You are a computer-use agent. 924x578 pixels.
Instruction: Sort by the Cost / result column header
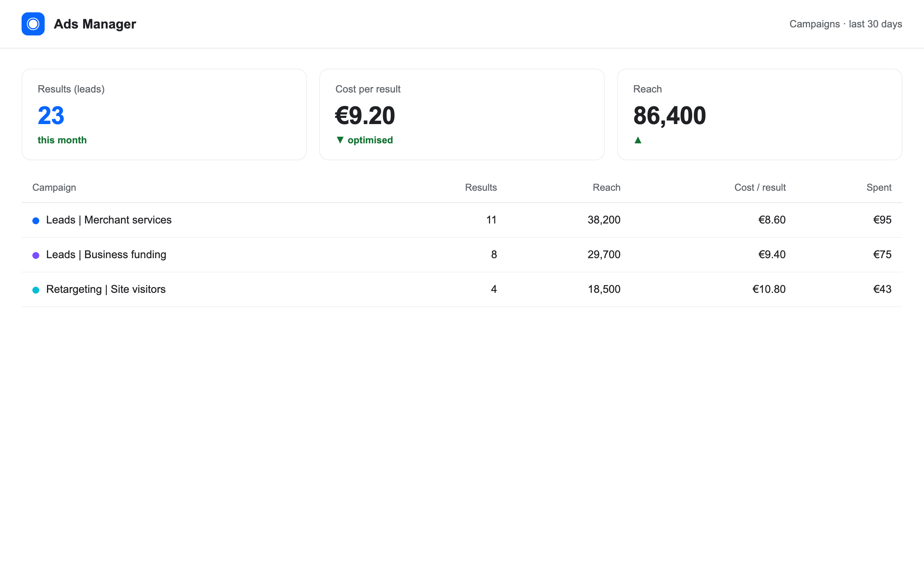760,187
